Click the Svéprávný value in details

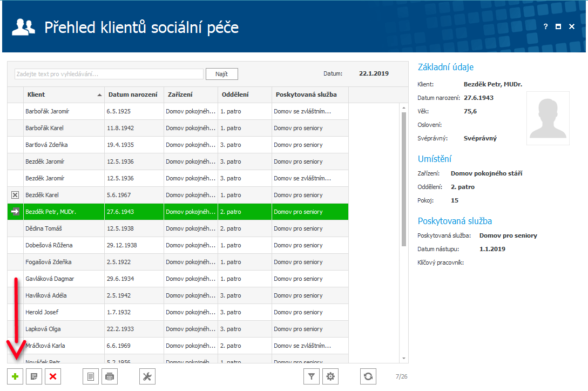(x=480, y=138)
